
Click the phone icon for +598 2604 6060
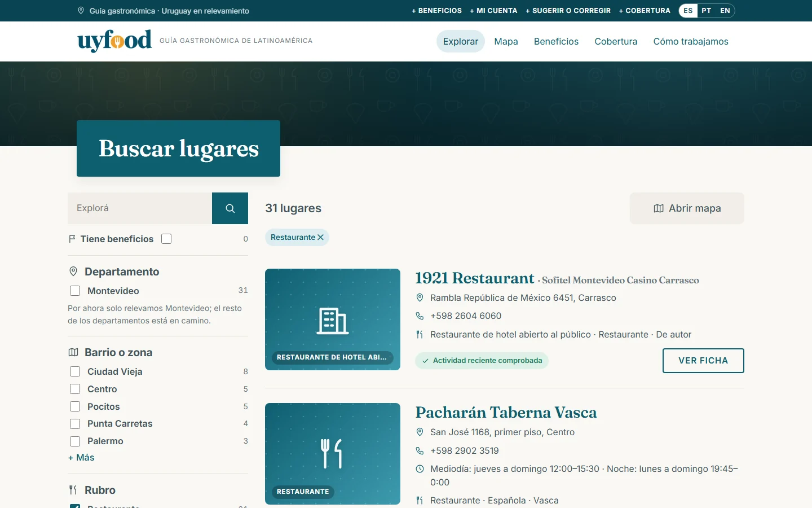tap(420, 316)
